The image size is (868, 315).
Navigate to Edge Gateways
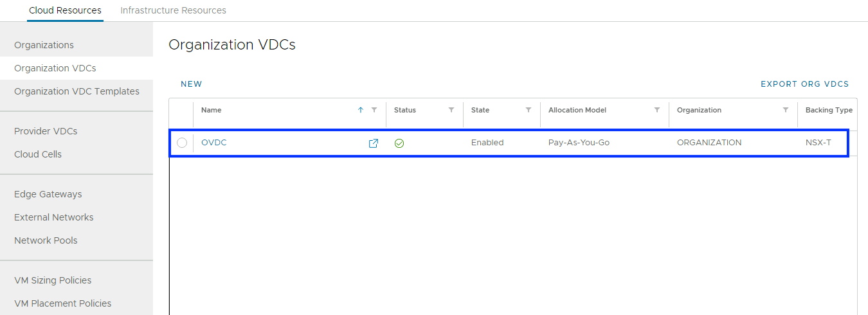(48, 194)
